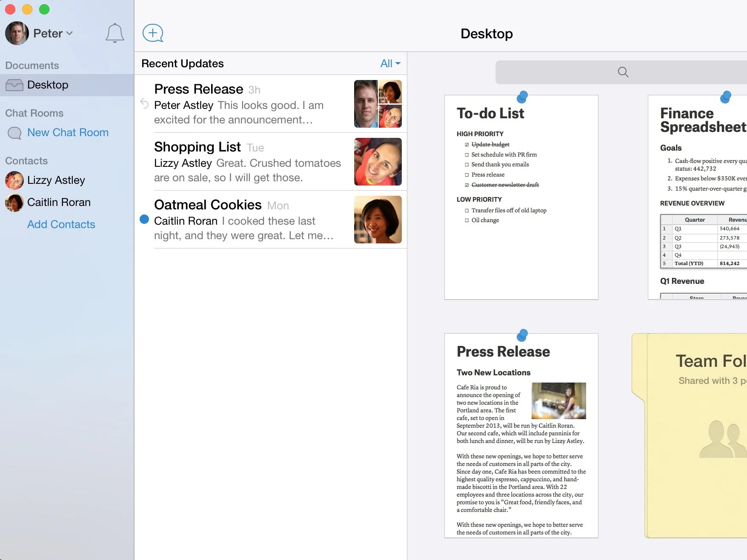Open Lizzy Astley's contact avatar
Screen dimensions: 747x560
(14, 180)
